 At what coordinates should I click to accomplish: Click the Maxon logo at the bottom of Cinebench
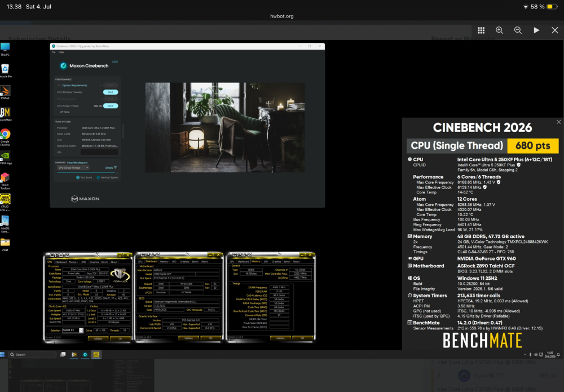tap(85, 199)
